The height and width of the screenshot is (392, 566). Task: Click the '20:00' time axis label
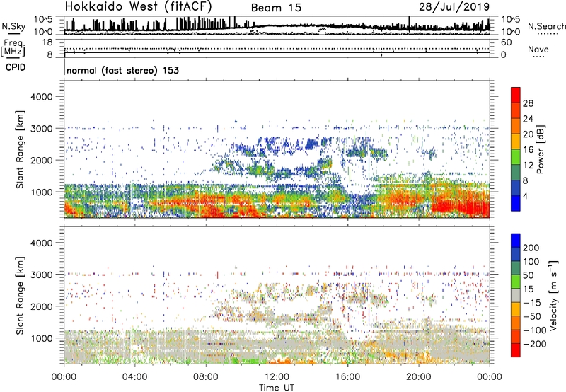coord(419,377)
